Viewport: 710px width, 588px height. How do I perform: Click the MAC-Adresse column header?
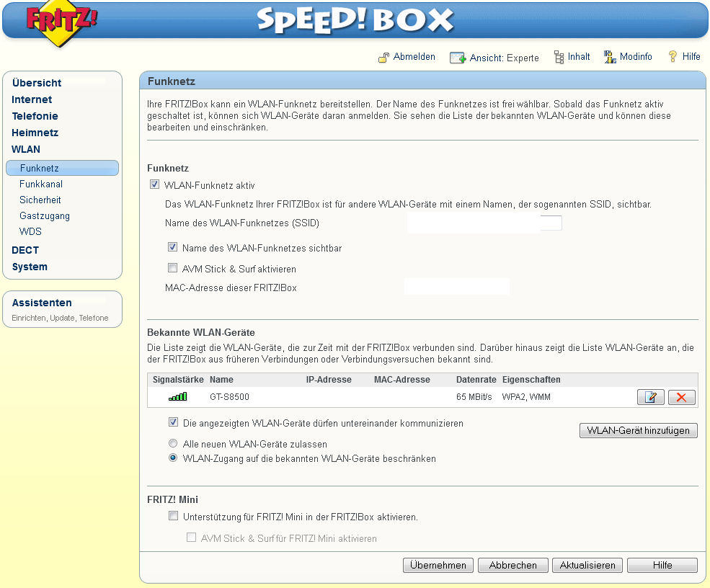(402, 380)
